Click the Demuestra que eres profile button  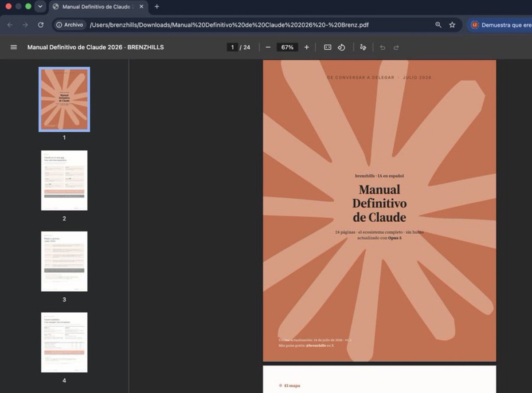[x=500, y=25]
